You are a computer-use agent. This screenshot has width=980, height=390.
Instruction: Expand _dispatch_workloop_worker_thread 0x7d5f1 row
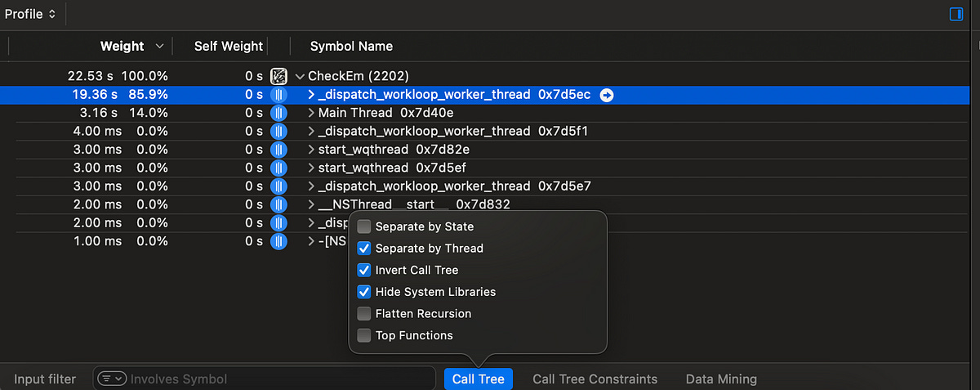(311, 131)
